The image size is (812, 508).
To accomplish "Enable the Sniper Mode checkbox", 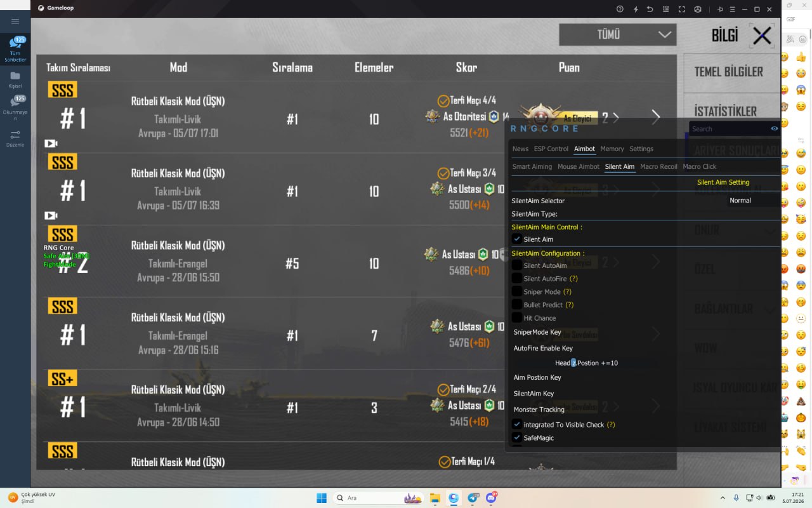I will (517, 291).
